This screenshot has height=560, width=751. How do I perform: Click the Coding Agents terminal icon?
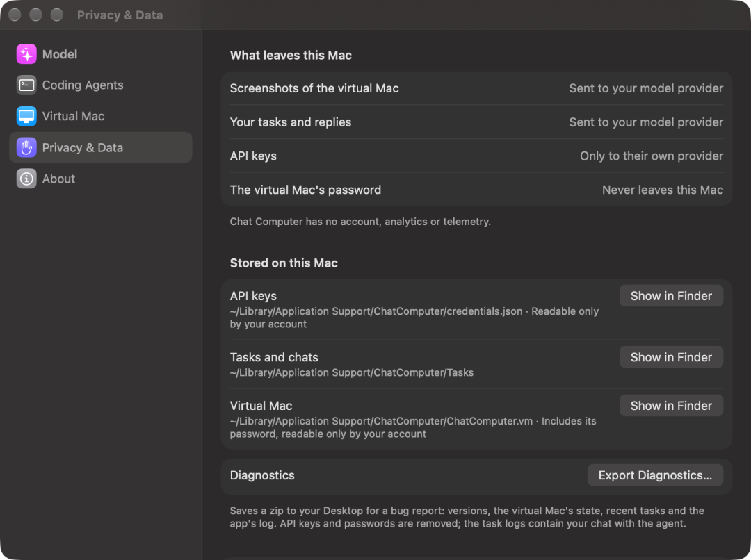26,85
